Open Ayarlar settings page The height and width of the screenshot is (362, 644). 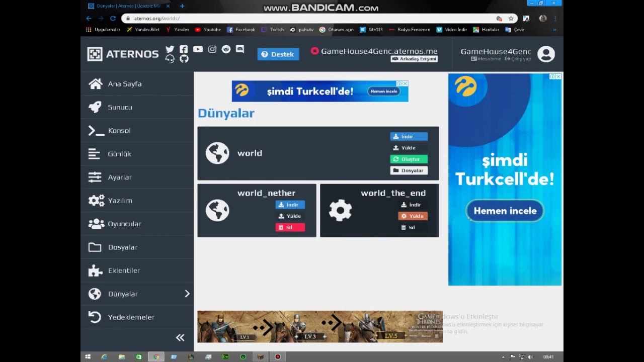coord(137,177)
